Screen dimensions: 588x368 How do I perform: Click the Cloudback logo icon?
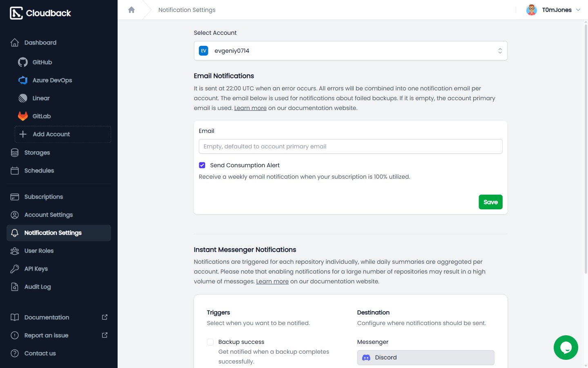pyautogui.click(x=16, y=13)
